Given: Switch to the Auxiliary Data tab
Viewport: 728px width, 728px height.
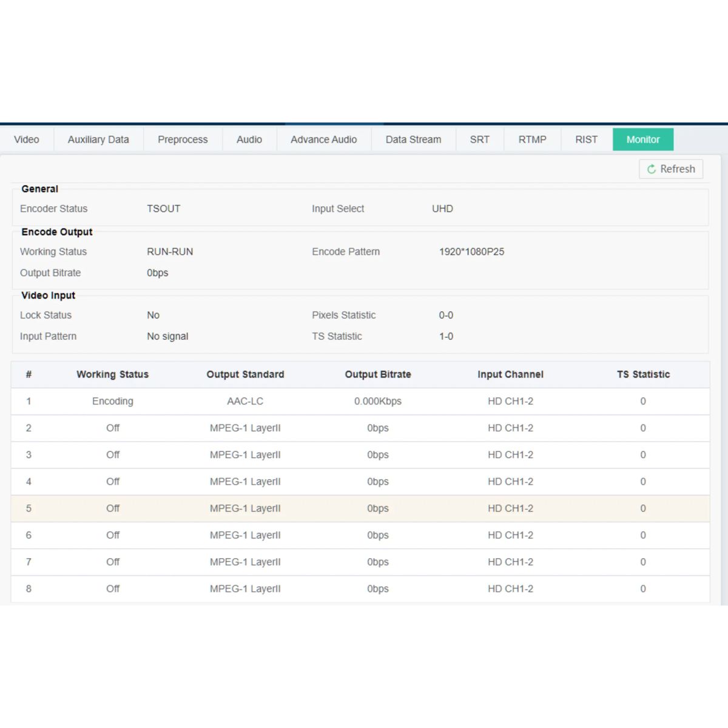Looking at the screenshot, I should pos(98,140).
